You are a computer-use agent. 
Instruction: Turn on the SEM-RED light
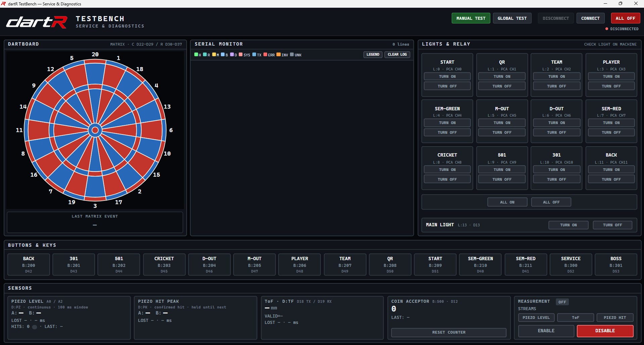pyautogui.click(x=611, y=123)
